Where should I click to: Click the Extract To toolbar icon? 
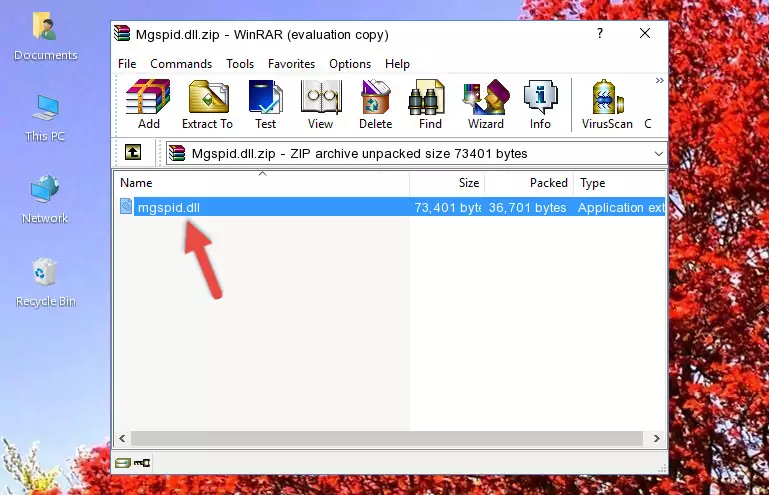(x=207, y=104)
